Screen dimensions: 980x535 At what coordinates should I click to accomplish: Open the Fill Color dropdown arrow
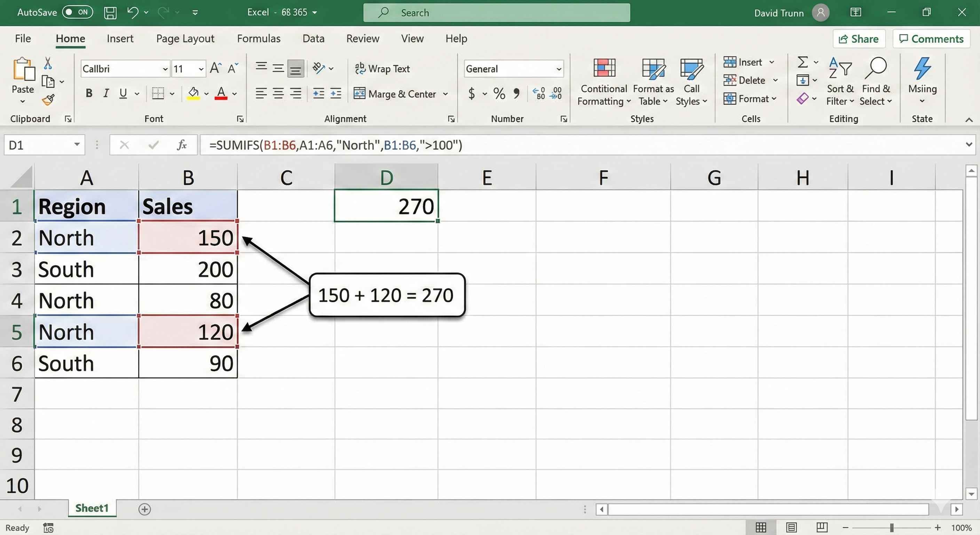click(207, 94)
